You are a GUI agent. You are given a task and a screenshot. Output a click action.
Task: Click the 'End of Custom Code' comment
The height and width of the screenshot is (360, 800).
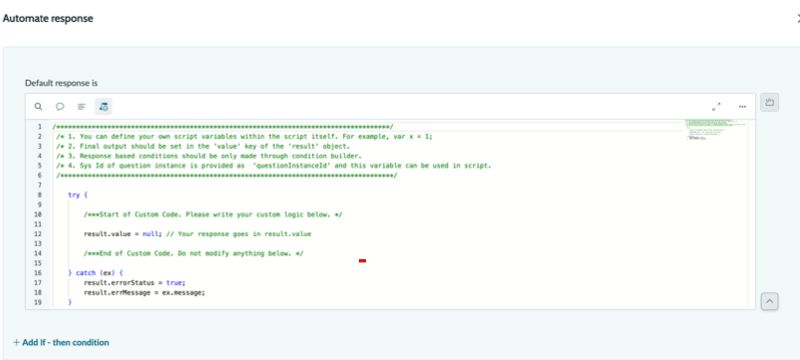pos(193,253)
